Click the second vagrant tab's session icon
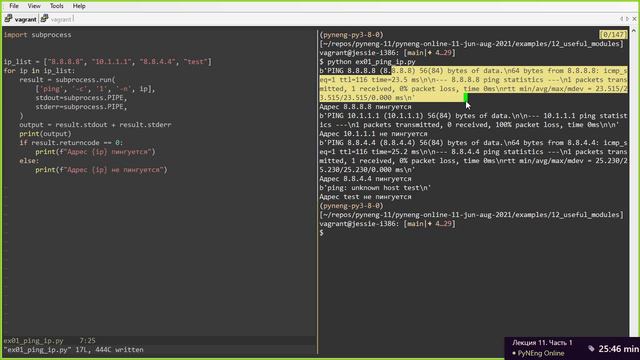The height and width of the screenshot is (360, 640). [44, 19]
